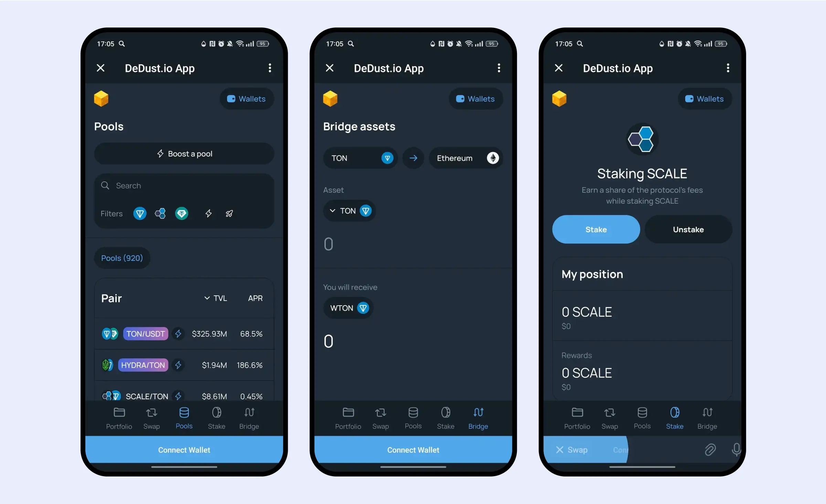The height and width of the screenshot is (504, 826).
Task: Click Boost a pool button
Action: (183, 153)
